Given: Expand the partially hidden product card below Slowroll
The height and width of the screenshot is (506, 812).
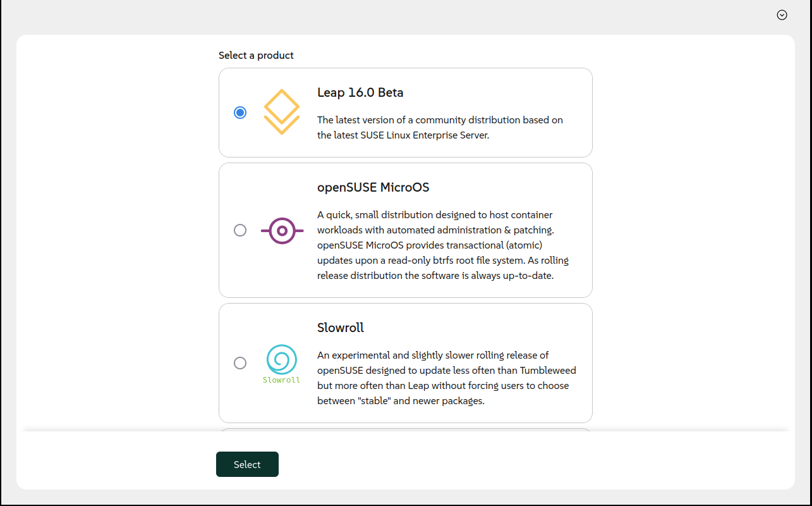Looking at the screenshot, I should (x=405, y=432).
